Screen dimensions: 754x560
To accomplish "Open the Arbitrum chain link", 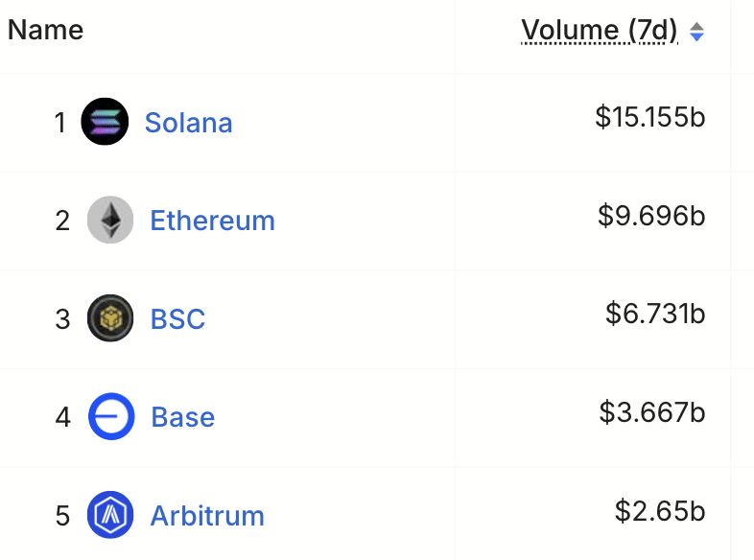I will coord(206,516).
